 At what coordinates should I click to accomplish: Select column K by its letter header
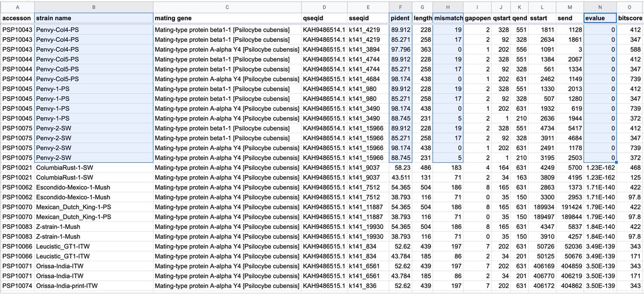coord(519,6)
